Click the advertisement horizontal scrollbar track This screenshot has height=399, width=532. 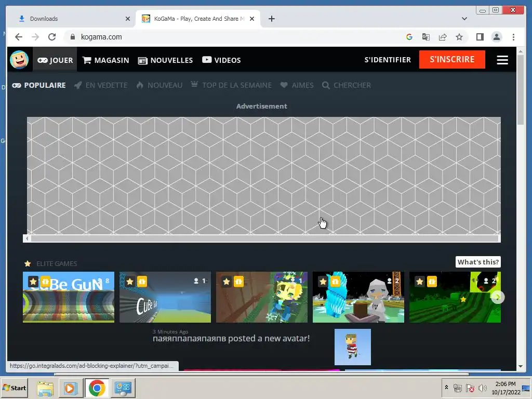(264, 238)
